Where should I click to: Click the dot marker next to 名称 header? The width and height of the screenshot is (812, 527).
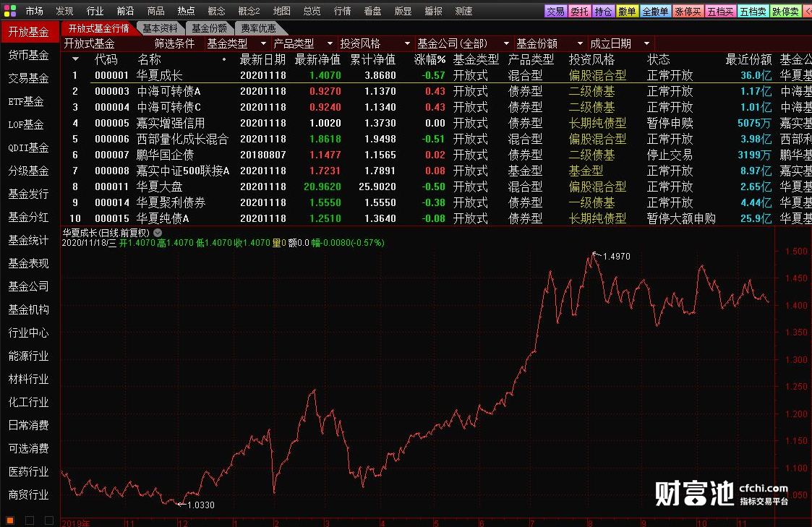223,59
